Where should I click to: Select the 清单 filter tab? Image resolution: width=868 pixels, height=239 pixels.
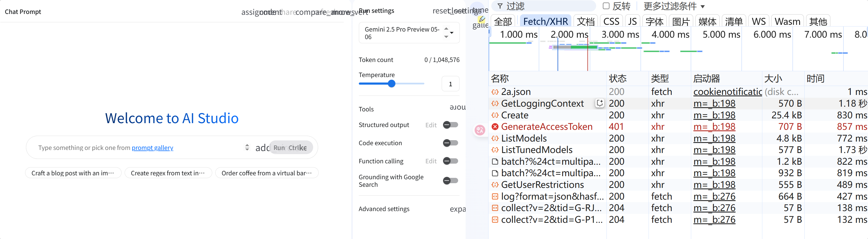click(734, 21)
